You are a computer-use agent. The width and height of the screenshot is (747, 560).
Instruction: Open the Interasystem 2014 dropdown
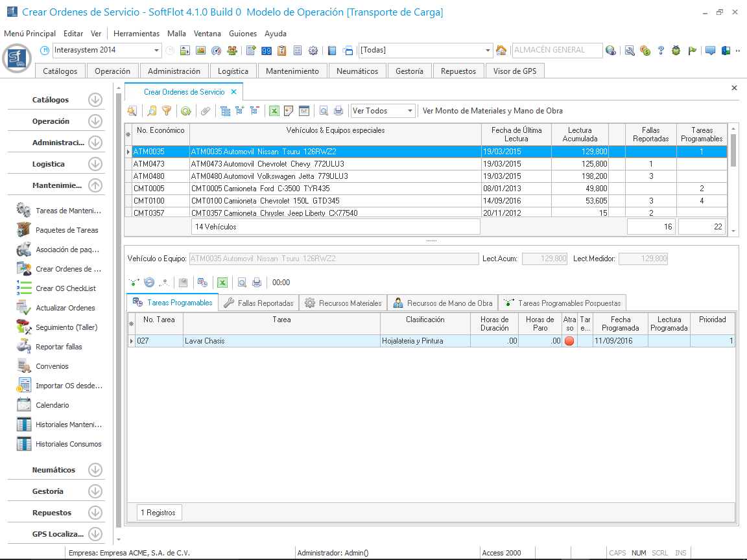(x=157, y=51)
